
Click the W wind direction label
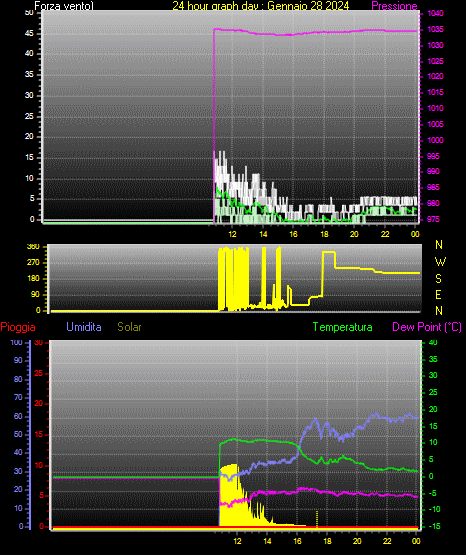440,262
